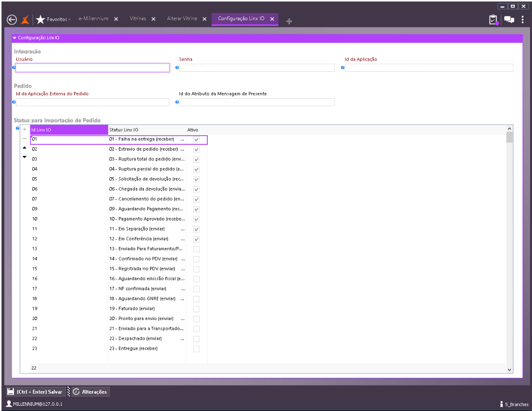
Task: Click help icon beside Usuário field
Action: pos(14,67)
